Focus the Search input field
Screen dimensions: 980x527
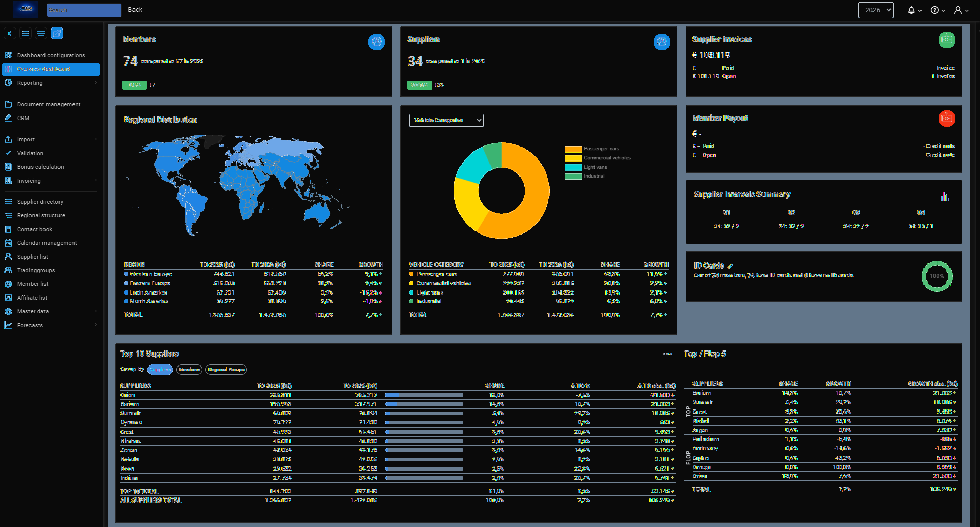coord(84,10)
